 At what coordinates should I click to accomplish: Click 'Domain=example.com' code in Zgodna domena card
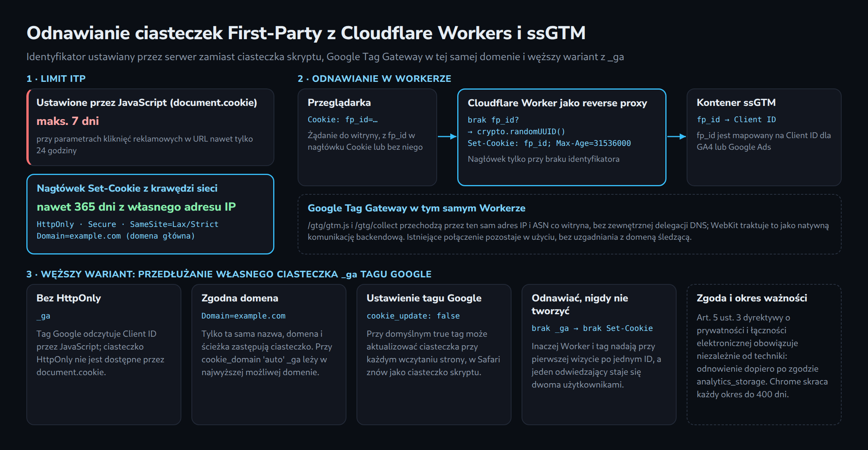coord(243,316)
